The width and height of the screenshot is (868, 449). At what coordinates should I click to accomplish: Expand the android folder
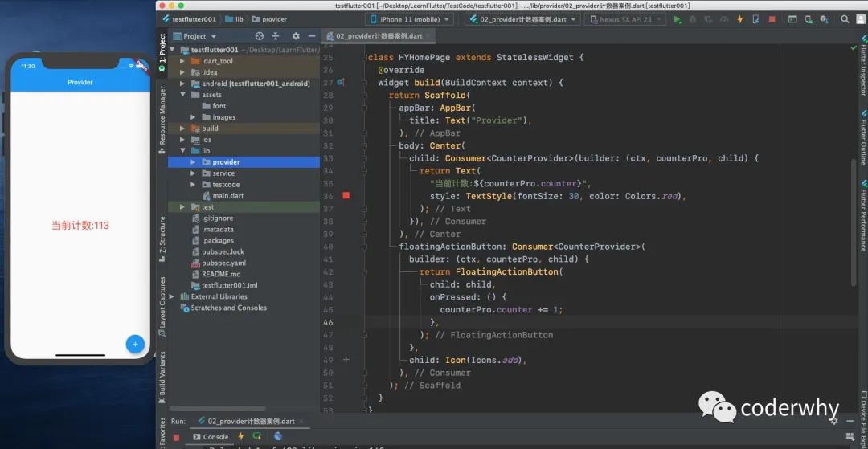[x=182, y=84]
